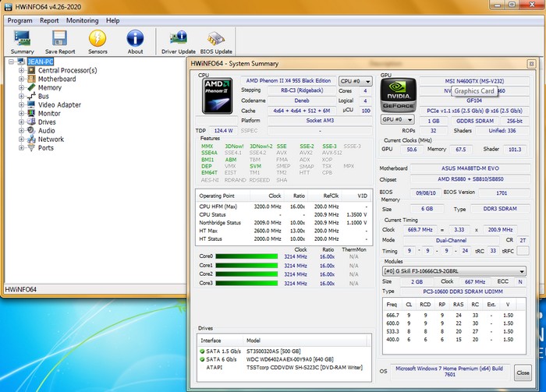The image size is (546, 392).
Task: Select the TSSTcorp CDDVDW SH-S223C drive row
Action: click(284, 367)
